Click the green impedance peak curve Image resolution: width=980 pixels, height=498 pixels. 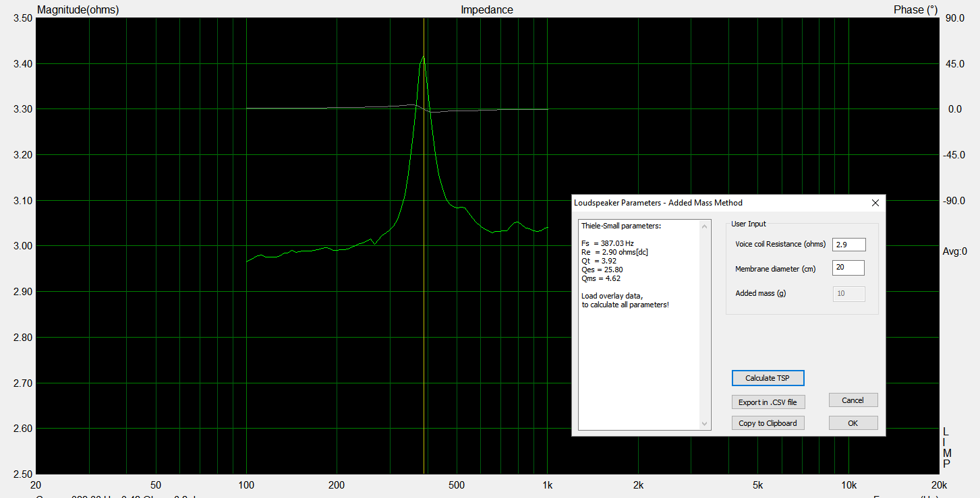pyautogui.click(x=423, y=59)
